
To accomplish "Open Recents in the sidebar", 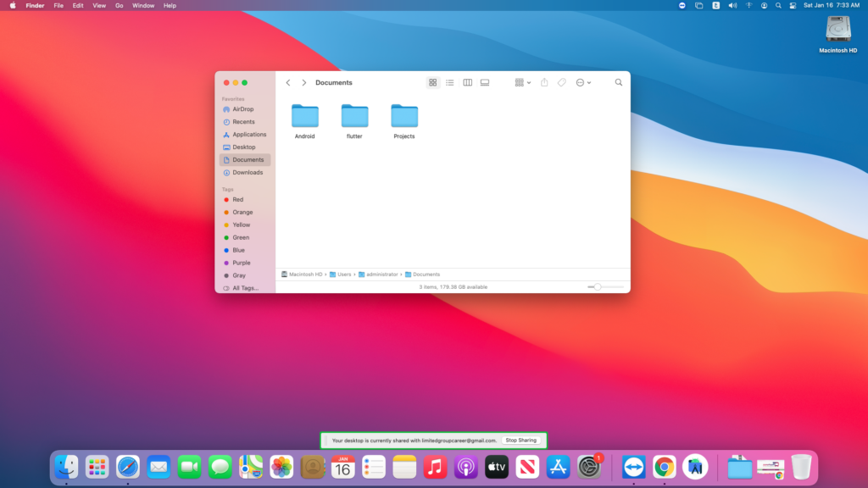I will 245,122.
